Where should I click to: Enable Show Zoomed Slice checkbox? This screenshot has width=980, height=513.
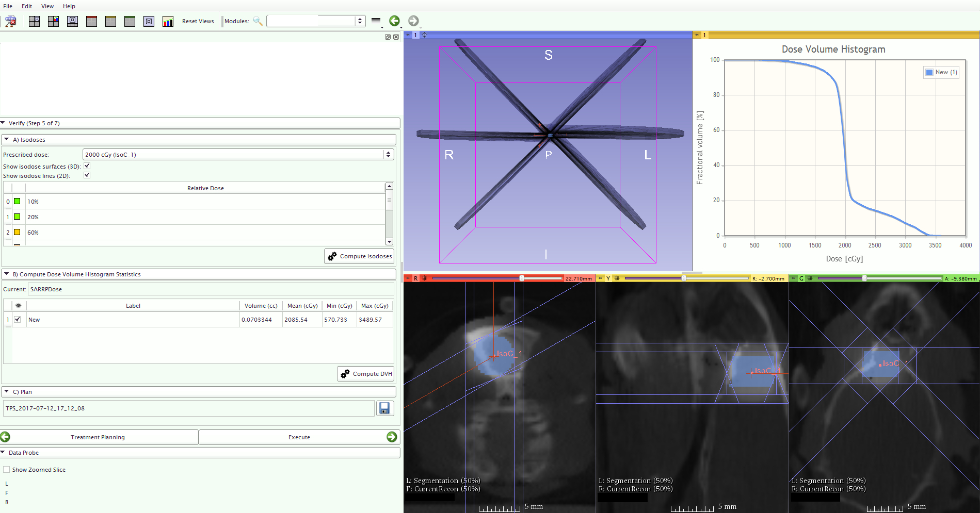(x=7, y=470)
